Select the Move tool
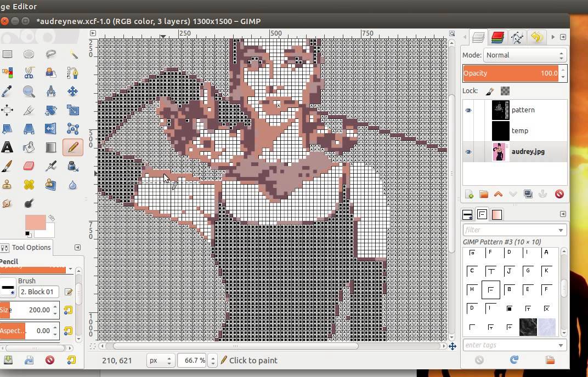This screenshot has height=377, width=588. tap(73, 91)
